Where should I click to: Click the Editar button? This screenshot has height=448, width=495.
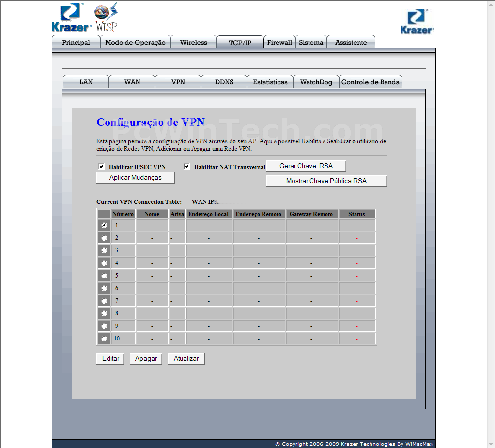(110, 359)
